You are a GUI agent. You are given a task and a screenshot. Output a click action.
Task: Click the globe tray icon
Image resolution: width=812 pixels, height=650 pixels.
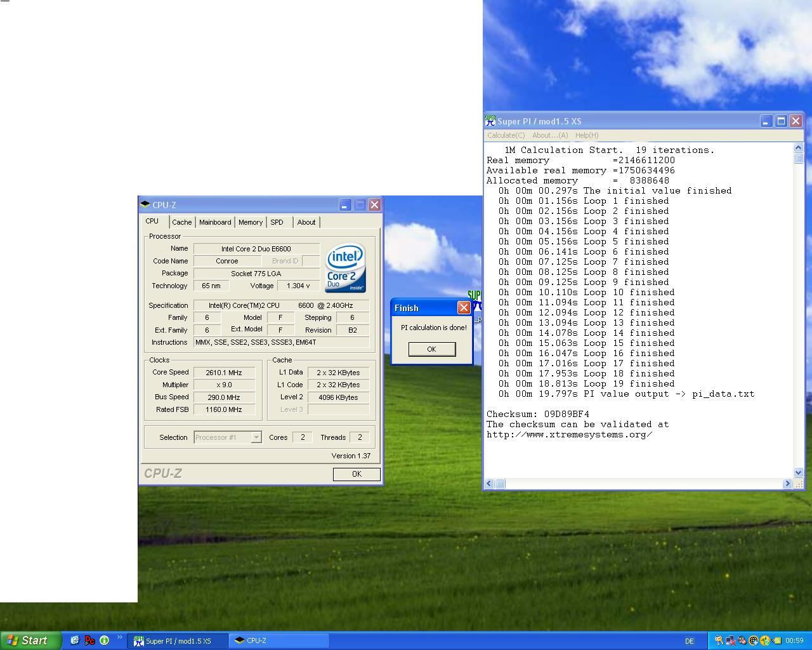753,640
